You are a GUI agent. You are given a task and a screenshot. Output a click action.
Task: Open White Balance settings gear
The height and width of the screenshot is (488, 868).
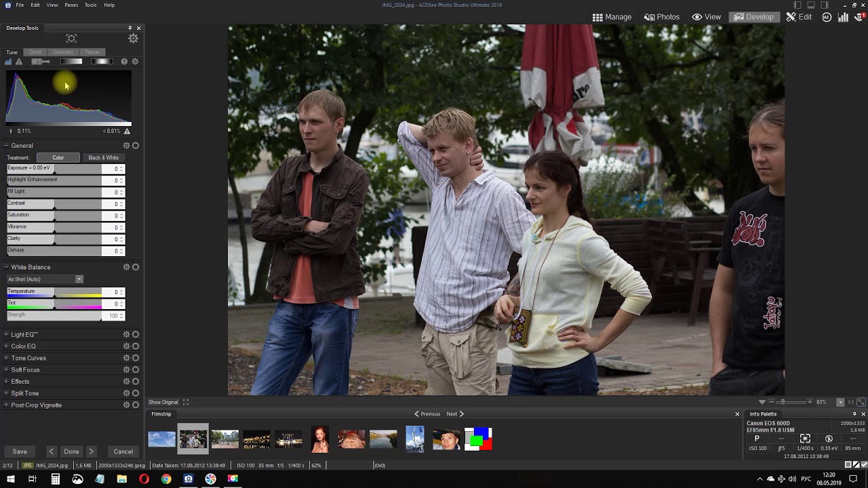tap(126, 267)
